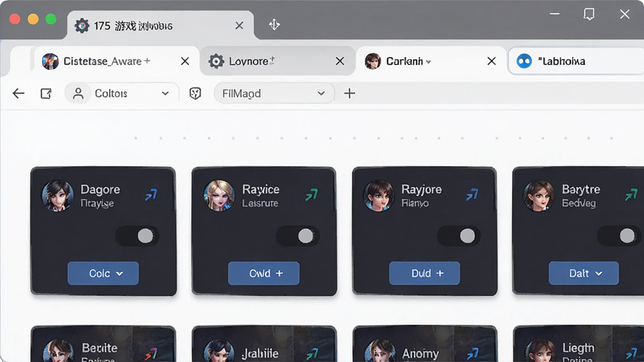The width and height of the screenshot is (644, 362).
Task: Click the Ftaylse subtitle under Dagore
Action: click(97, 203)
